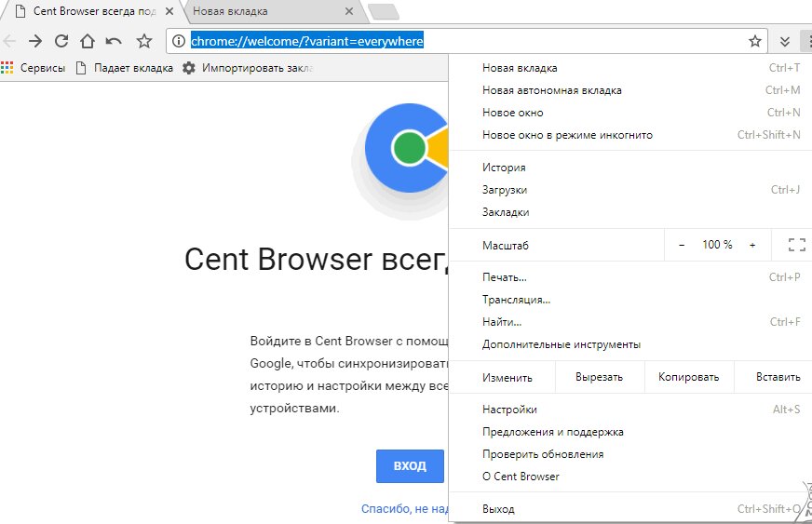
Task: Decrease zoom with the minus button
Action: tap(682, 245)
